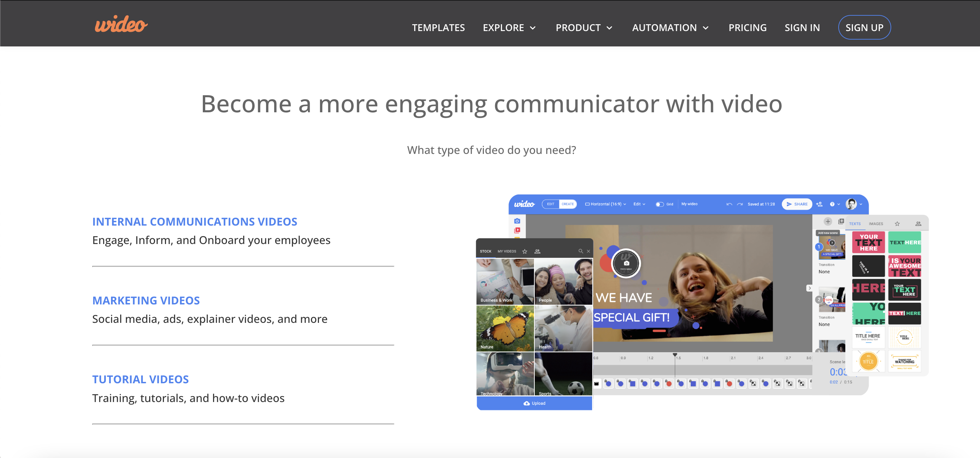The image size is (980, 458).
Task: Click the gray timeline track bar
Action: [x=703, y=371]
